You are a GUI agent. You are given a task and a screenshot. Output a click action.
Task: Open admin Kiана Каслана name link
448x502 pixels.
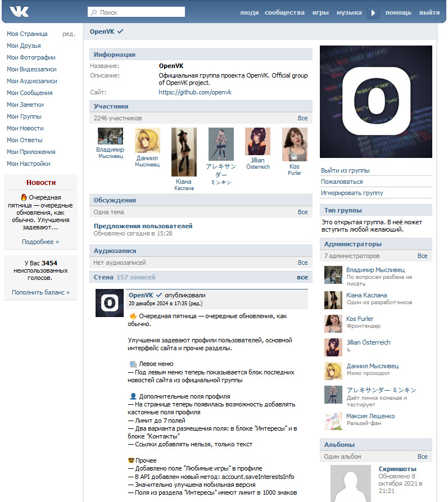point(366,295)
